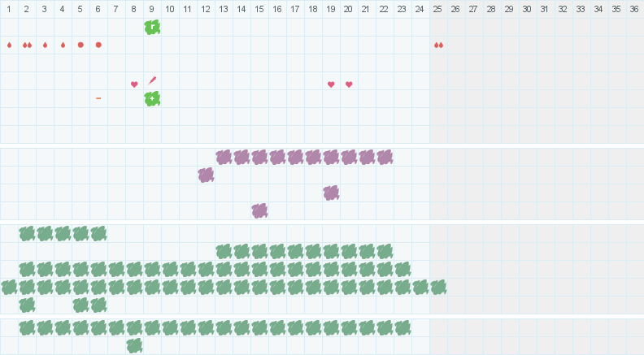This screenshot has height=355, width=644.
Task: Select the heart icon on day 19
Action: [331, 84]
